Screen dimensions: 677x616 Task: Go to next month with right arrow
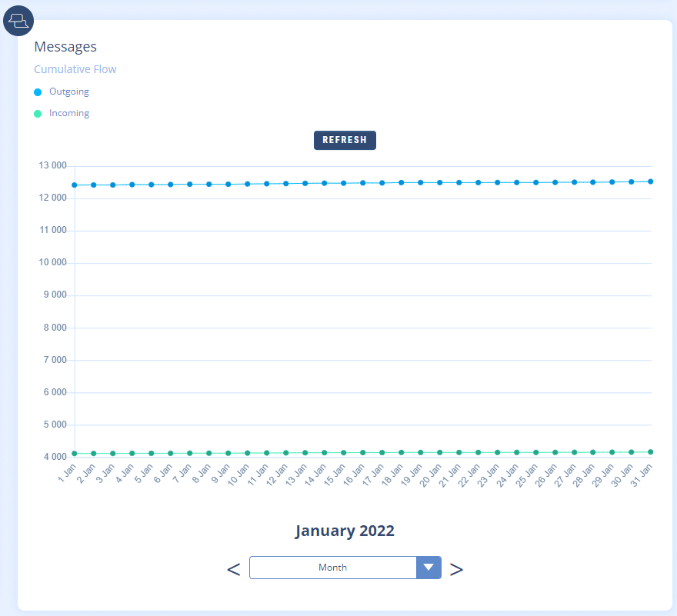pos(456,568)
